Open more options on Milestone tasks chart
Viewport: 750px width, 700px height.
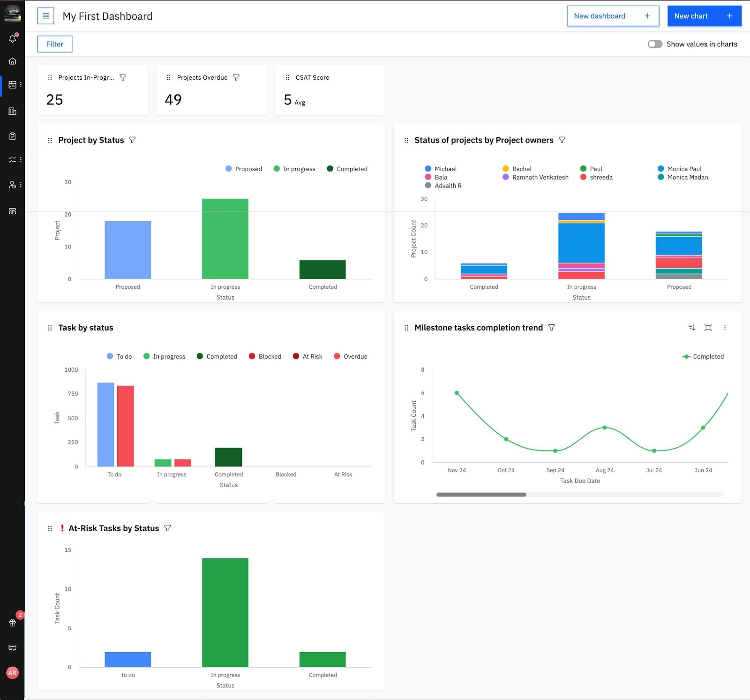tap(725, 327)
